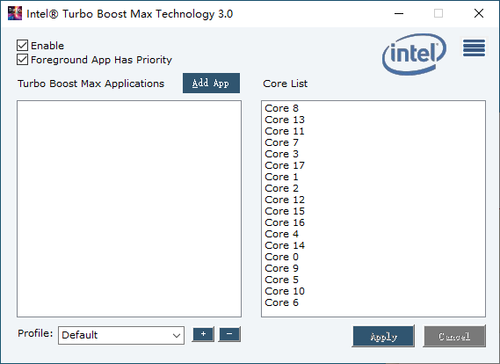
Task: Close the Turbo Boost Max window
Action: pyautogui.click(x=479, y=14)
